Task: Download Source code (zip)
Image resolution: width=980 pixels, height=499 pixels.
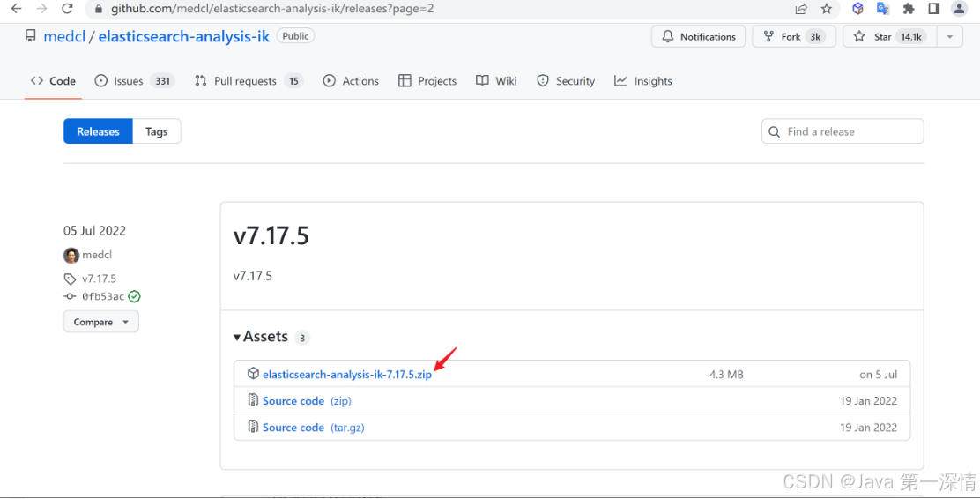Action: coord(307,401)
